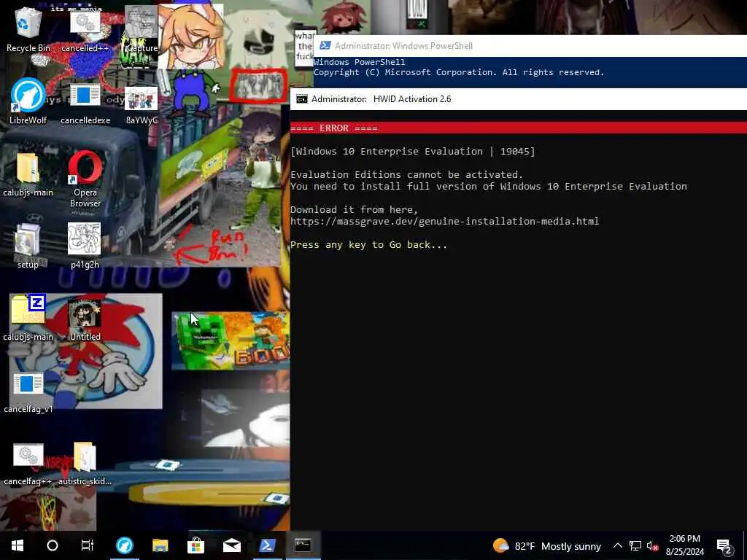Open the network status tray icon
The height and width of the screenshot is (560, 747).
(x=635, y=545)
